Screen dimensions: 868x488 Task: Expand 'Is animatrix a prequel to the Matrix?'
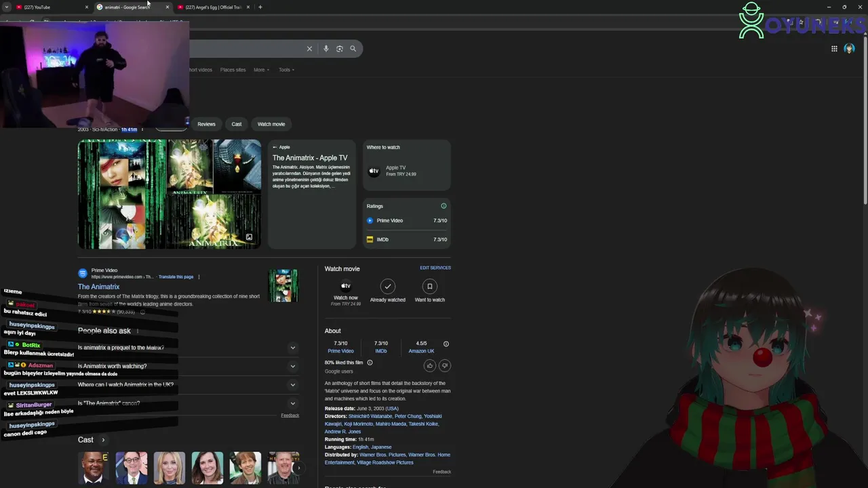coord(188,348)
